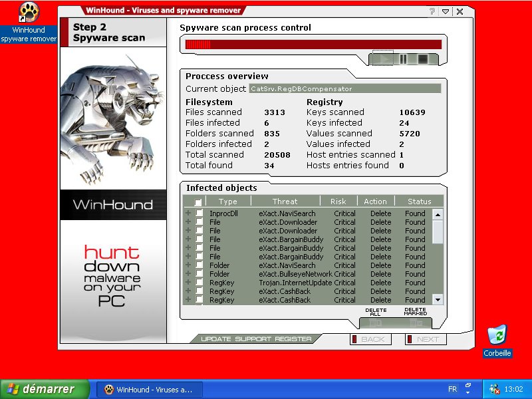Screen dimensions: 532x399
Task: Click the play scan control icon
Action: 384,59
